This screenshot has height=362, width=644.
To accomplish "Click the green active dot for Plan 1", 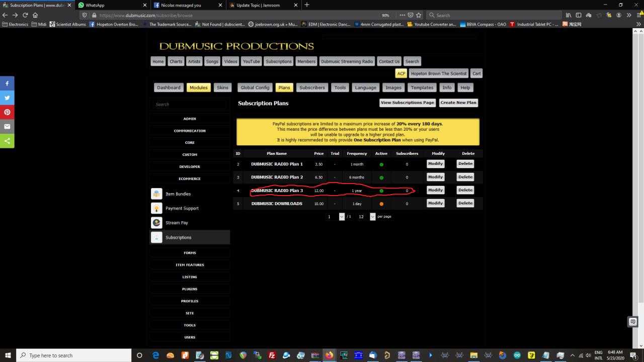I will pos(381,164).
